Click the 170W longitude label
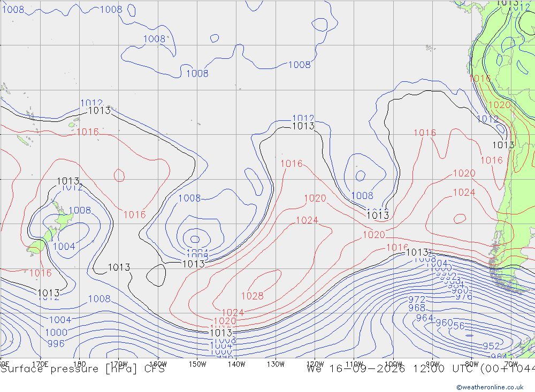Screen dimensions: 535x392 click(119, 364)
